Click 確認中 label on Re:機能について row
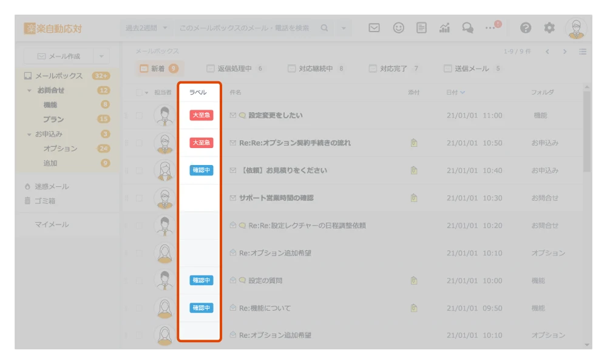The width and height of the screenshot is (607, 364). [x=202, y=308]
